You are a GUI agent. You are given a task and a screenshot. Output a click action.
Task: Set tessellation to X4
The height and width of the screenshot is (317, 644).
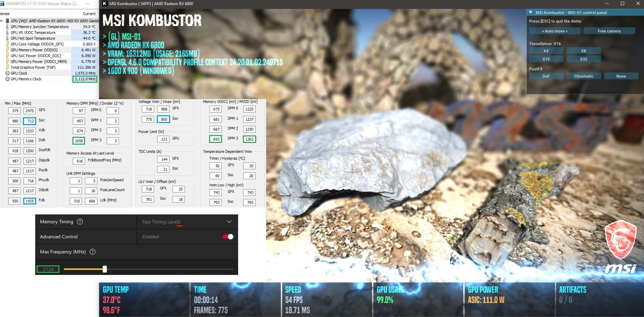(x=546, y=51)
